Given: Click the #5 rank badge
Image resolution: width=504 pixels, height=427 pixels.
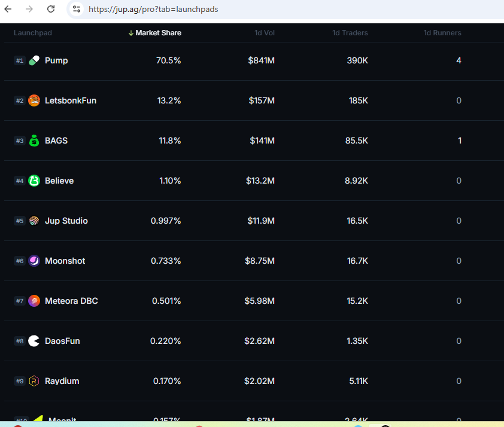Looking at the screenshot, I should pyautogui.click(x=20, y=221).
